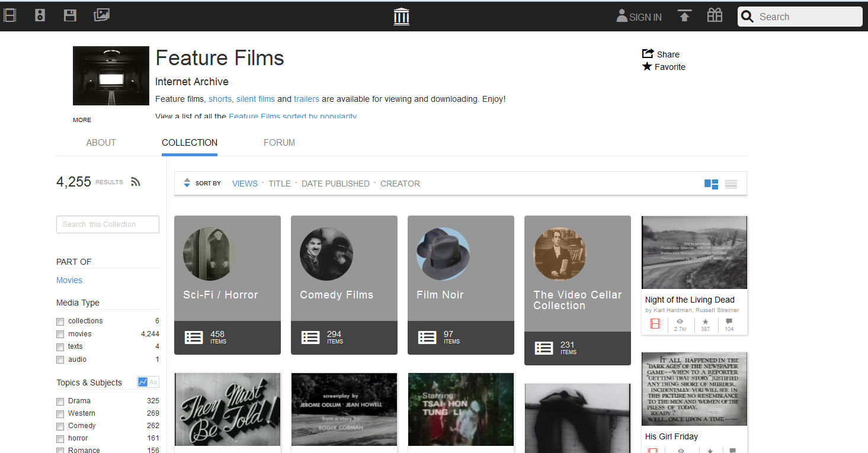The width and height of the screenshot is (868, 453).
Task: Toggle sort direction arrows beside Sort By
Action: point(187,183)
